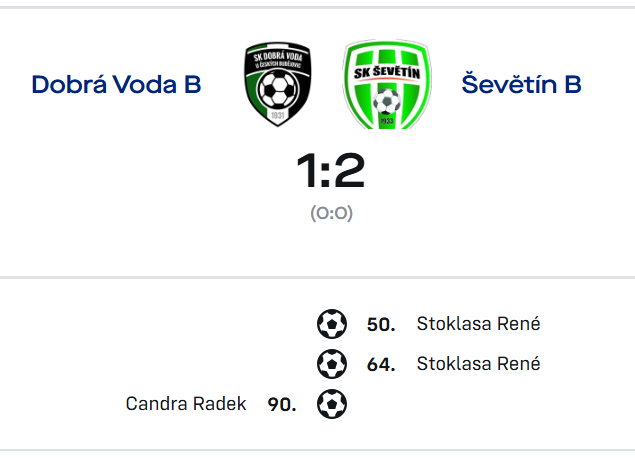Open Stoklasa René from the 50th-minute goal
The image size is (635, 458).
478,324
